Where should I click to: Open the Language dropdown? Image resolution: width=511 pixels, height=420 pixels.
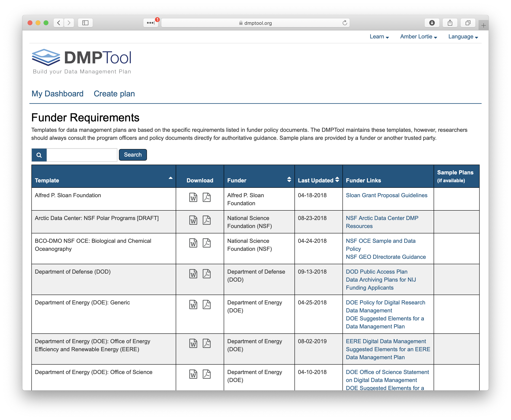(463, 37)
